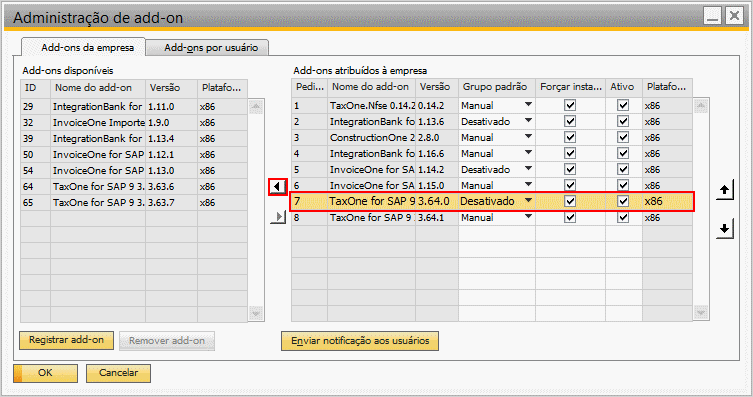Click Ativo column header
The image size is (753, 397).
pyautogui.click(x=624, y=87)
